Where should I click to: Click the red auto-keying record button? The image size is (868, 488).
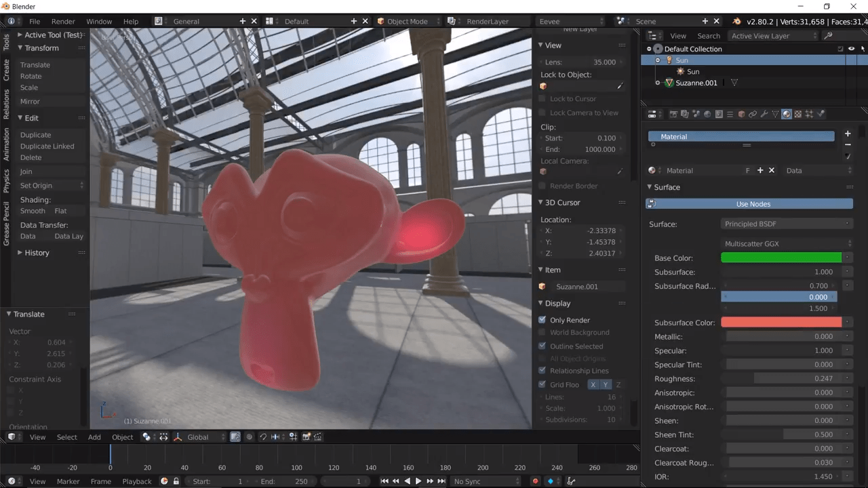[x=535, y=481]
